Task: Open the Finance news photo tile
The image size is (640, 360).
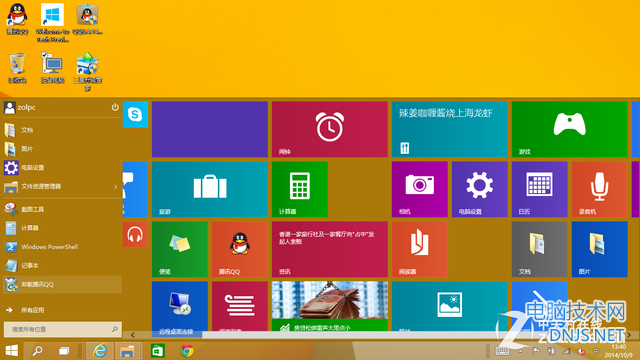Action: (330, 306)
